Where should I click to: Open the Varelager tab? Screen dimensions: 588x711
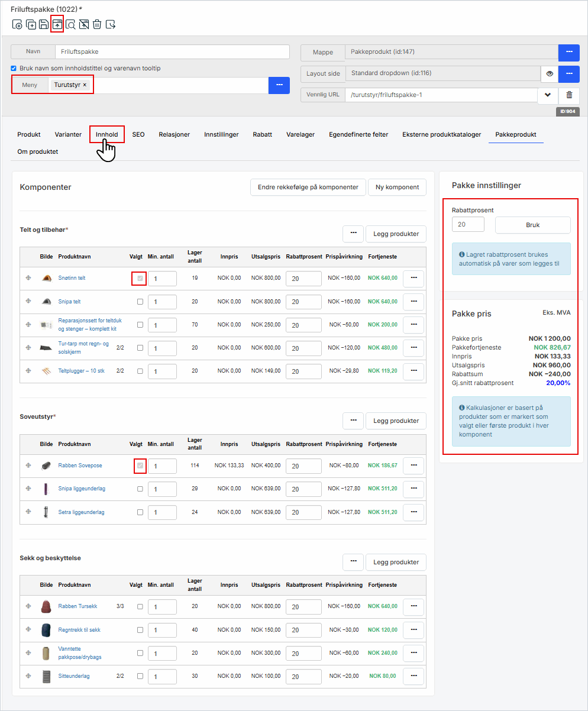point(301,134)
